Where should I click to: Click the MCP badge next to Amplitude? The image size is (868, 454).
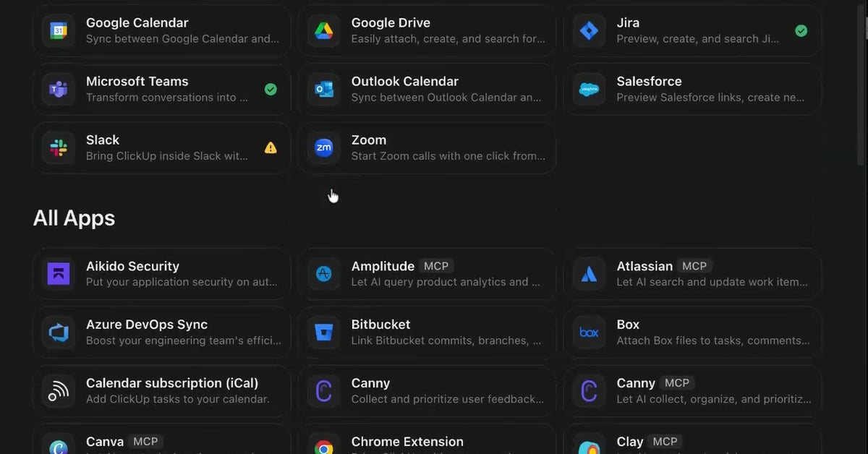(436, 266)
